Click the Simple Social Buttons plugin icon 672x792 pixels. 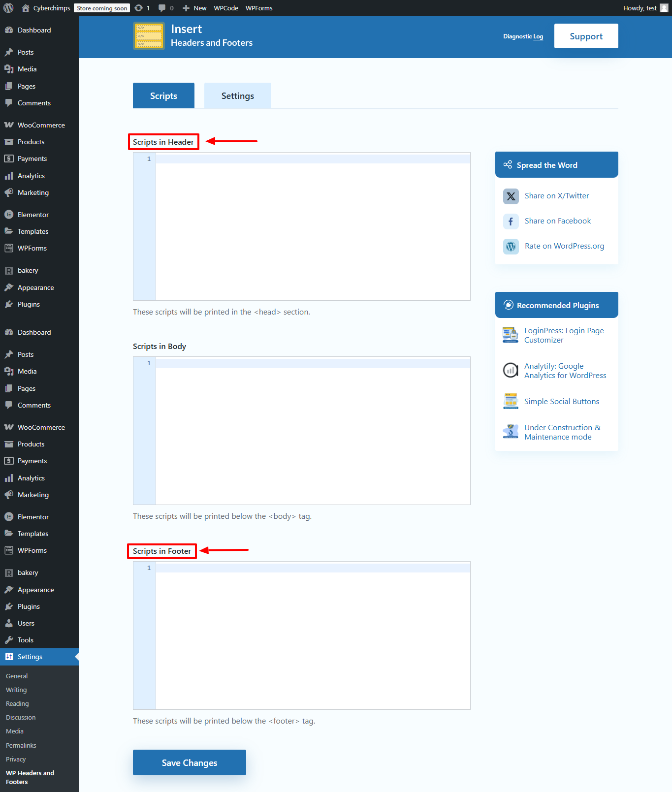[x=511, y=401]
